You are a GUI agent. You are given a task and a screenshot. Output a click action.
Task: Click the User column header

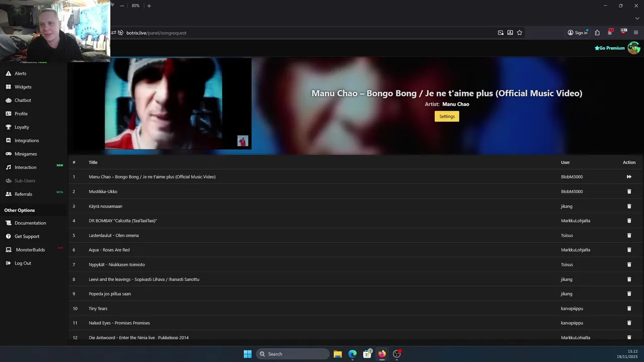pyautogui.click(x=566, y=162)
